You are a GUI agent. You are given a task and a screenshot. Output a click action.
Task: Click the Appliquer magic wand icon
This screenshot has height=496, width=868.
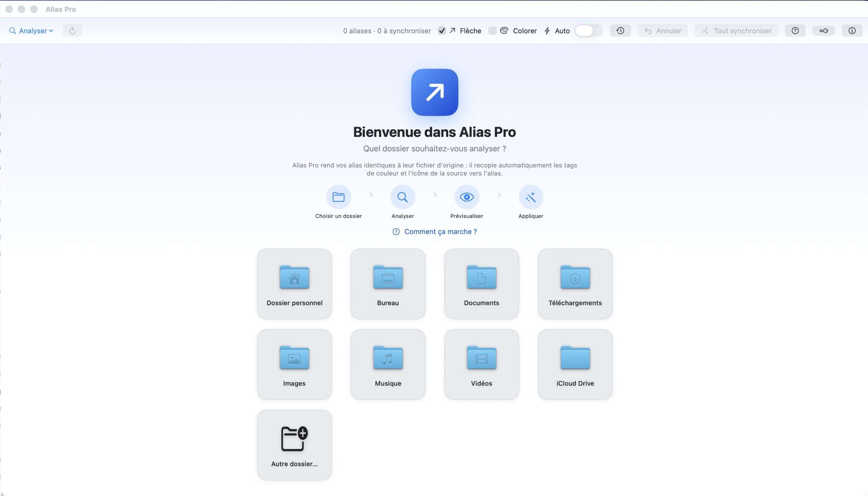click(531, 197)
